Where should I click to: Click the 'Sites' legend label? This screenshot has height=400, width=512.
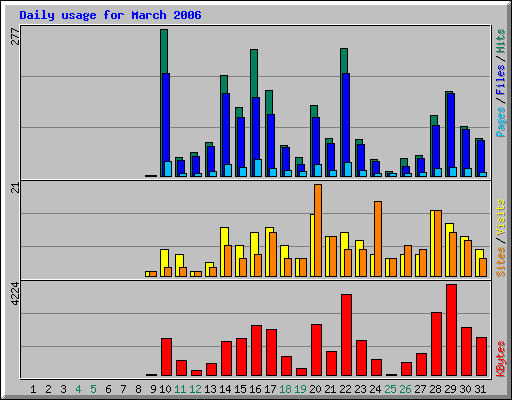coord(500,262)
